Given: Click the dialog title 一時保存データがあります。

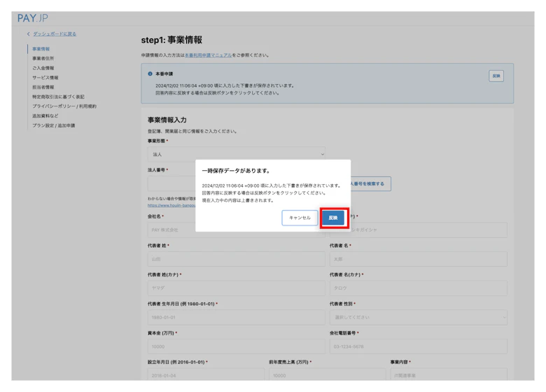Looking at the screenshot, I should tap(236, 171).
